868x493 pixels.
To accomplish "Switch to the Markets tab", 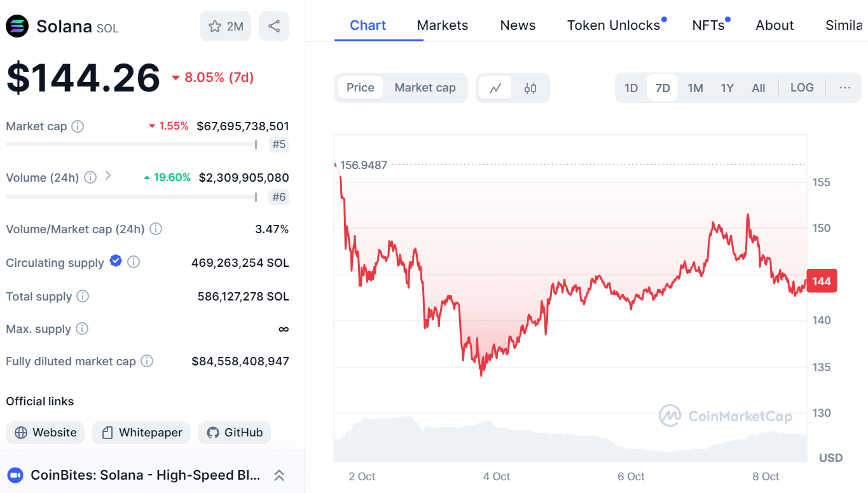I will (442, 25).
